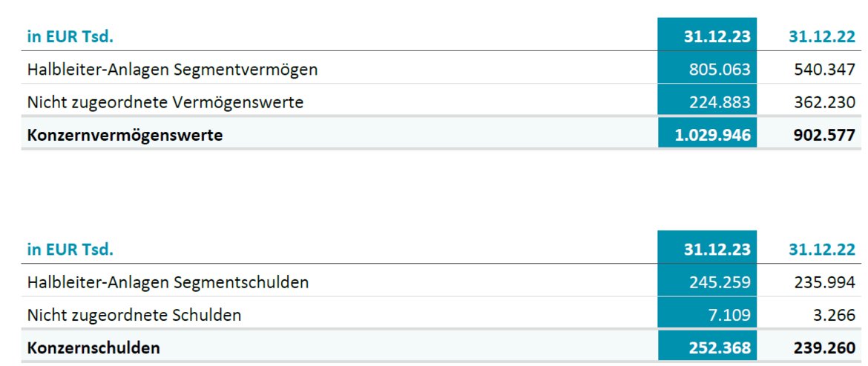Click the Nicht zugeordnete Schulden label
The width and height of the screenshot is (868, 366).
[134, 315]
